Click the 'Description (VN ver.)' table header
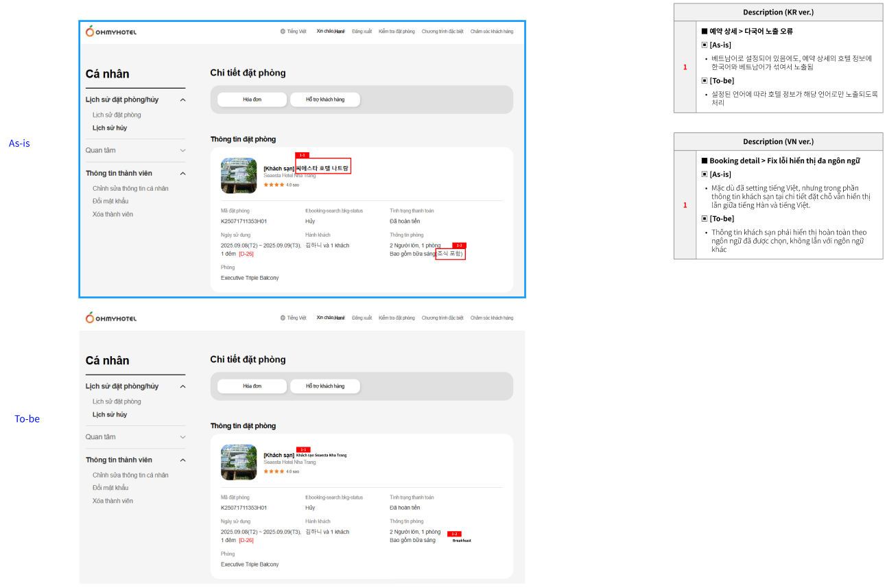887x588 pixels. pos(778,141)
